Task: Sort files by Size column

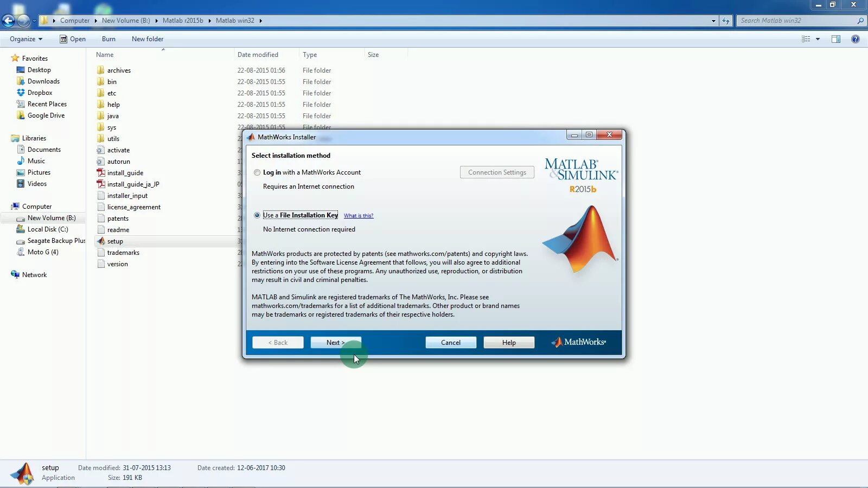Action: [x=373, y=55]
